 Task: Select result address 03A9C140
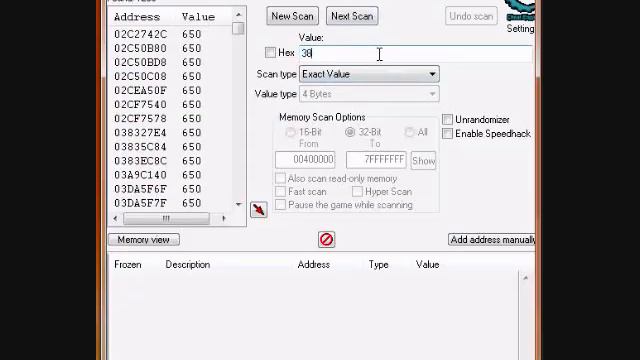tap(141, 175)
